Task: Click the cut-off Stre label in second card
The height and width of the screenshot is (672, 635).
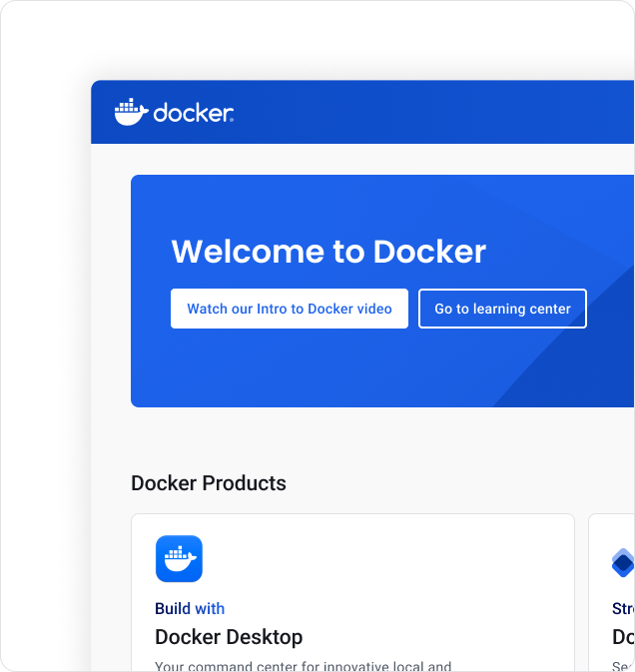Action: [623, 608]
